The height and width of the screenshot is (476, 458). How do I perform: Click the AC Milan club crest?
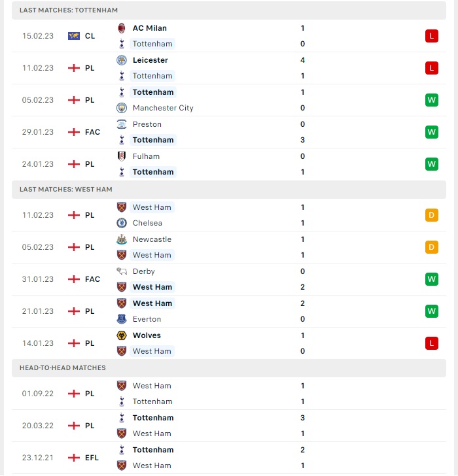pyautogui.click(x=122, y=28)
